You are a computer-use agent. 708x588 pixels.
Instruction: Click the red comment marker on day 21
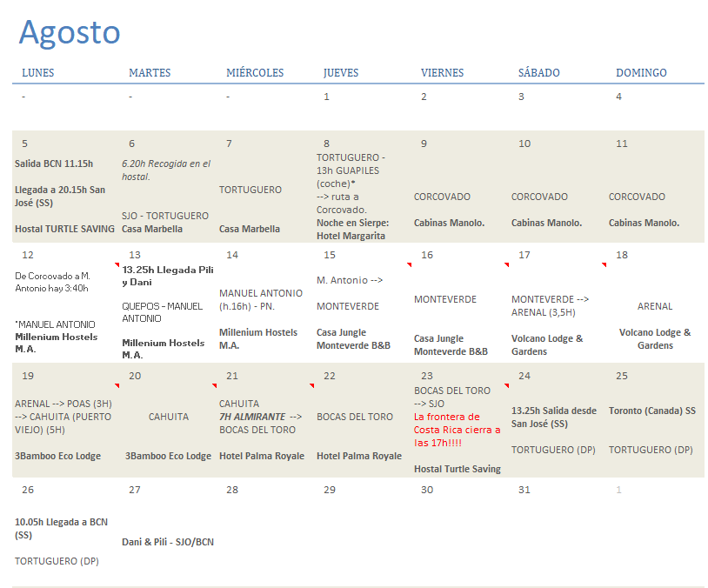(311, 384)
